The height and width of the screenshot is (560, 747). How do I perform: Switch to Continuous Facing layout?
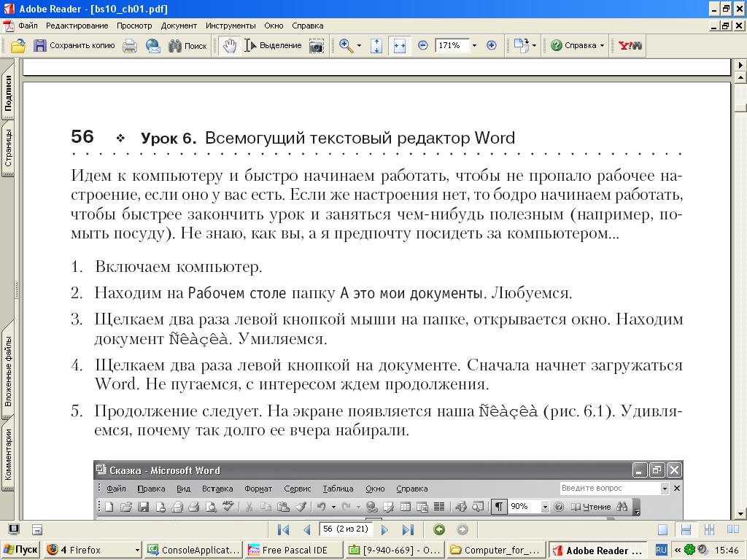pos(709,530)
